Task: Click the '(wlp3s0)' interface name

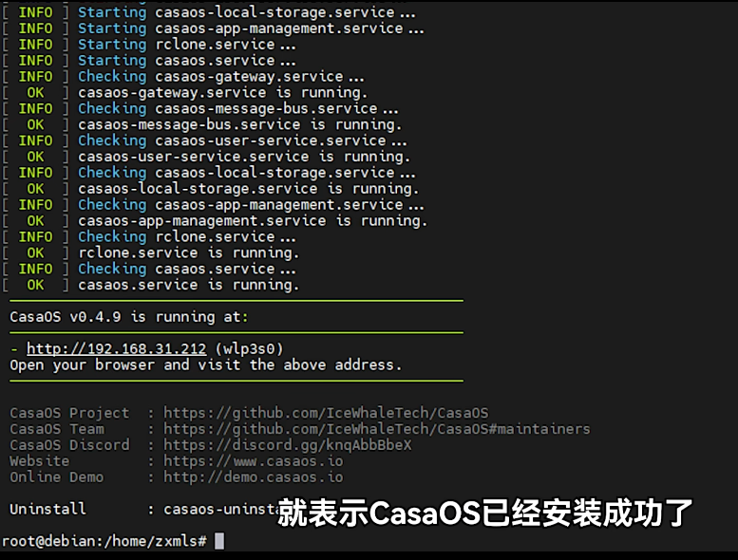Action: point(249,349)
